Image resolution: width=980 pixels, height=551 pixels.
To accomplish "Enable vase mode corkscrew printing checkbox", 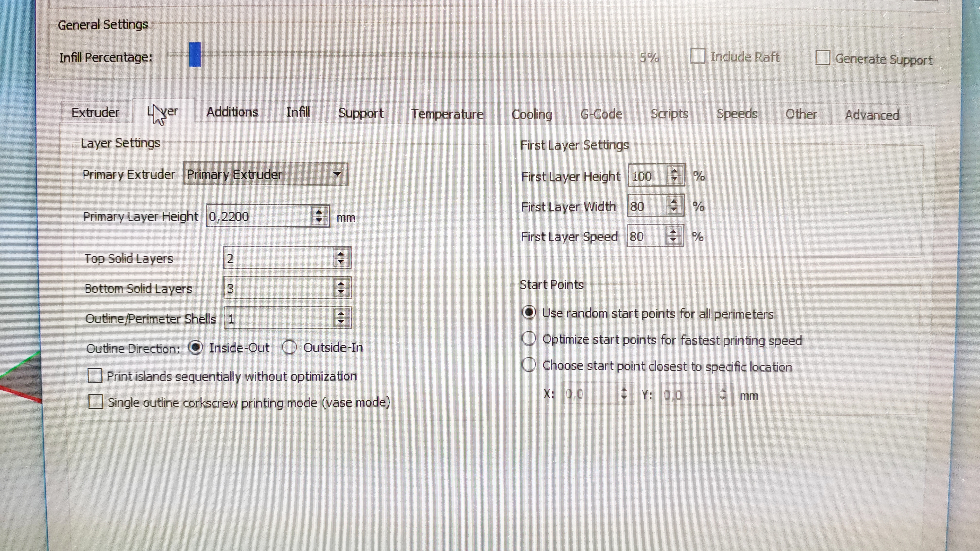I will pyautogui.click(x=95, y=402).
